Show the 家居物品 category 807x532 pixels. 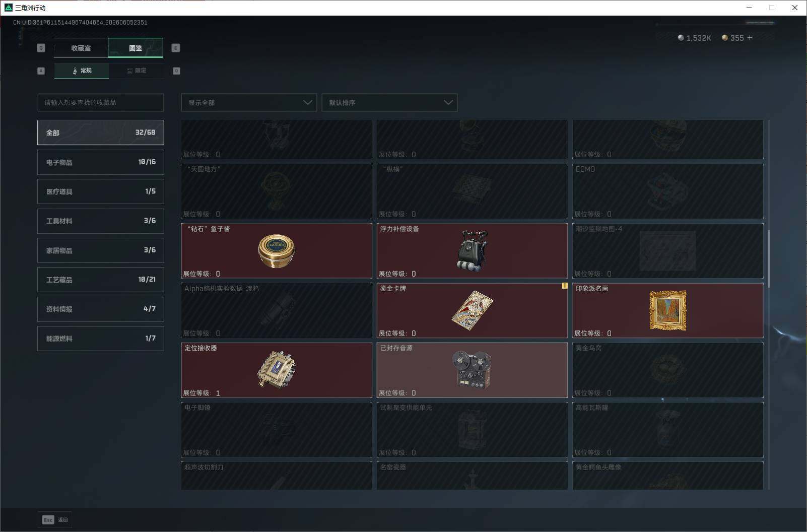tap(101, 250)
